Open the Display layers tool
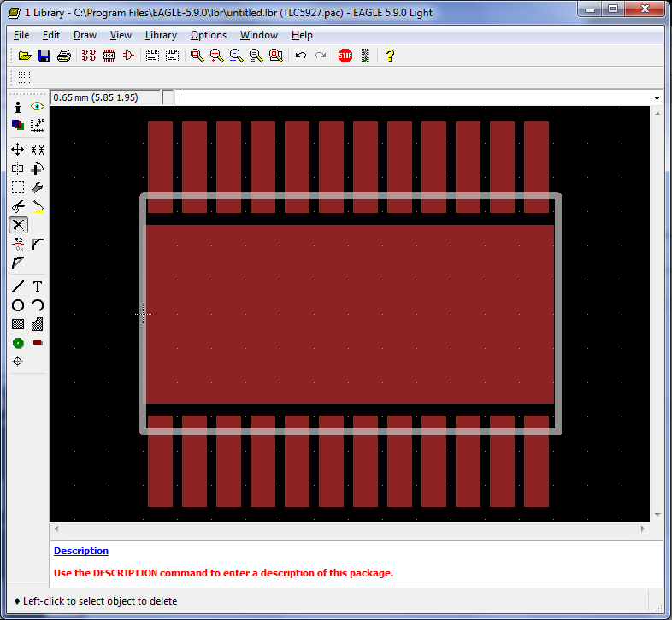672x620 pixels. [18, 125]
